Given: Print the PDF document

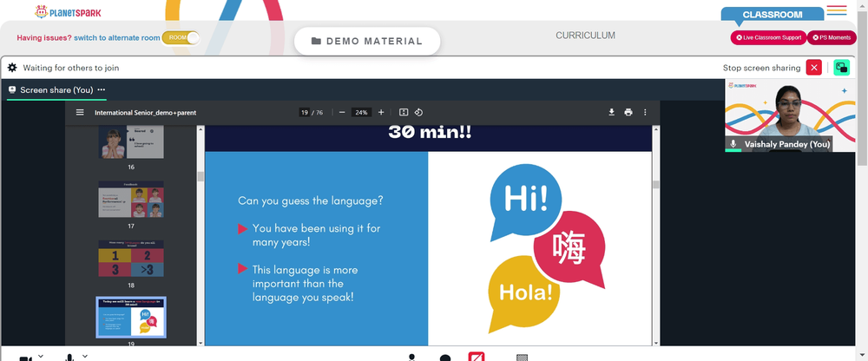Looking at the screenshot, I should click(x=628, y=113).
